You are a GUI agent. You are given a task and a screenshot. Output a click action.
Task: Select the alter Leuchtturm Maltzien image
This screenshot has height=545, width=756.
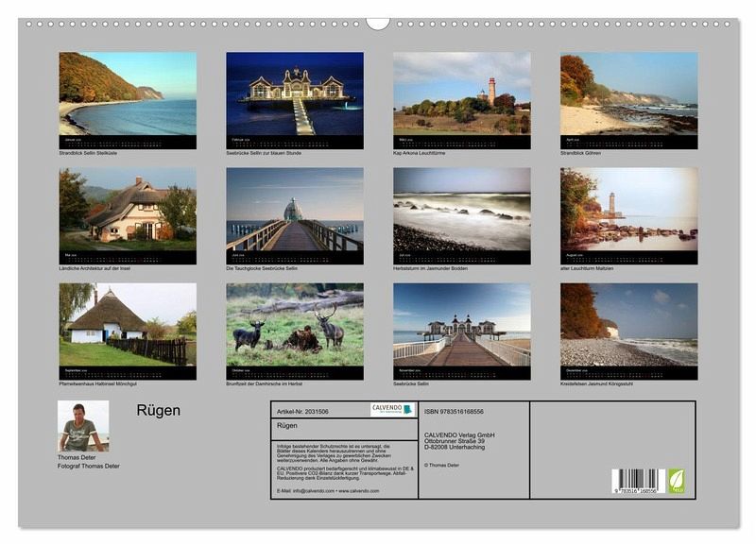[x=628, y=216]
